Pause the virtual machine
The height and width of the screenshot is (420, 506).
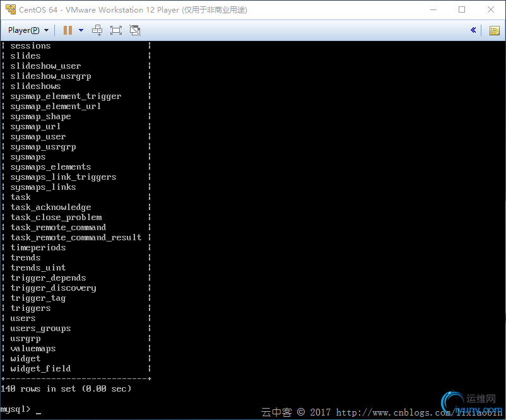point(68,30)
